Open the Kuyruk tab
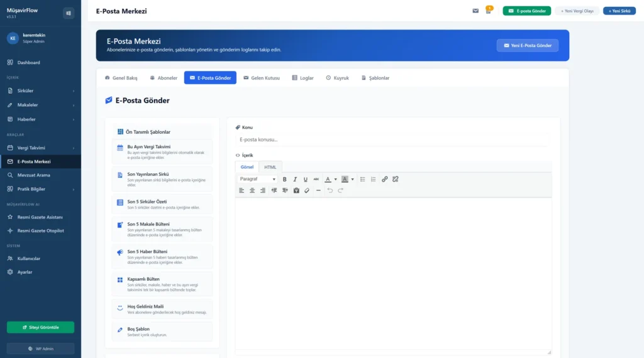644x358 pixels. point(338,78)
